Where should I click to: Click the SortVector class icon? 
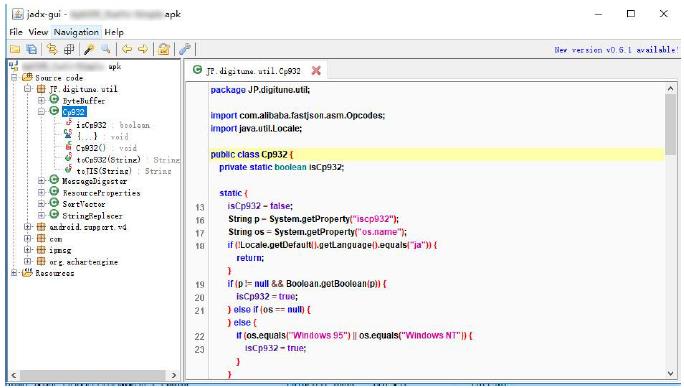coord(54,203)
